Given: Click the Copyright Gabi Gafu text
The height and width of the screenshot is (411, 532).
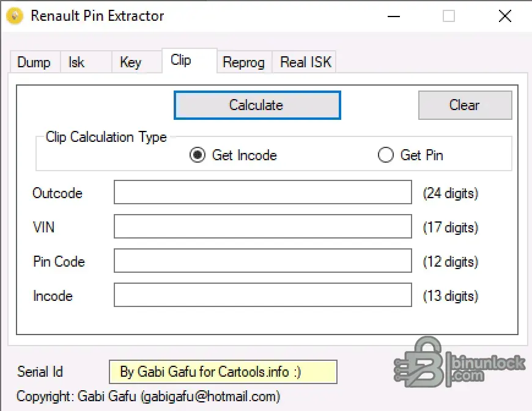Looking at the screenshot, I should point(148,396).
